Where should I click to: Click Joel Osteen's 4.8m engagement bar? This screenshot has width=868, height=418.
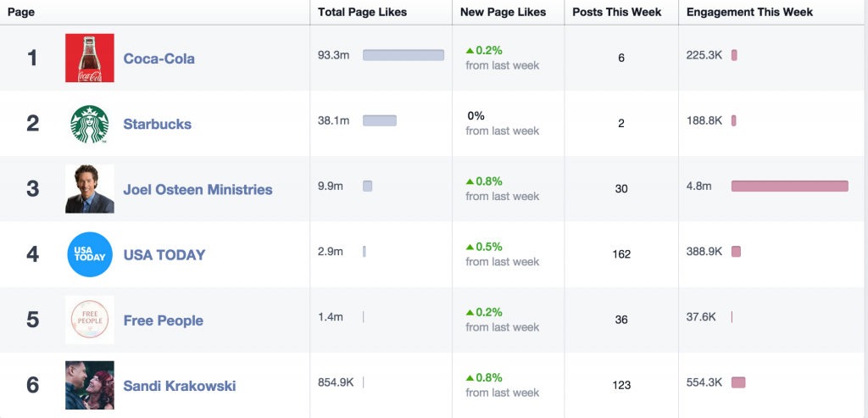point(789,186)
